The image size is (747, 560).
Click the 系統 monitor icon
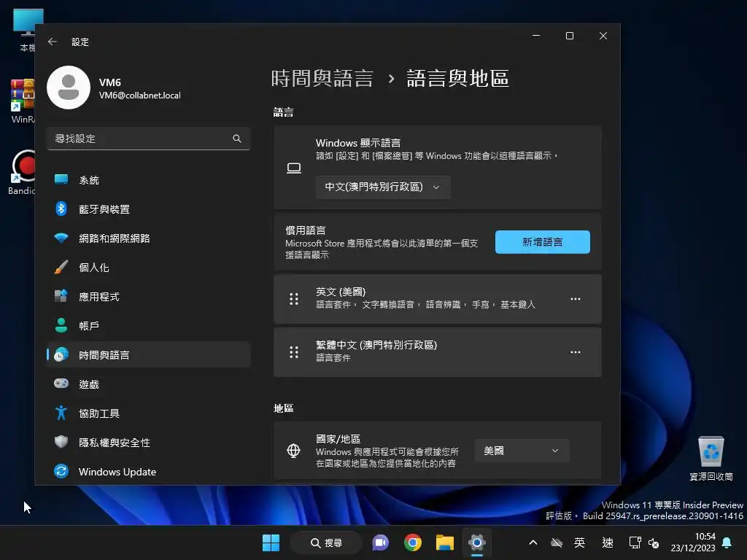click(x=61, y=179)
